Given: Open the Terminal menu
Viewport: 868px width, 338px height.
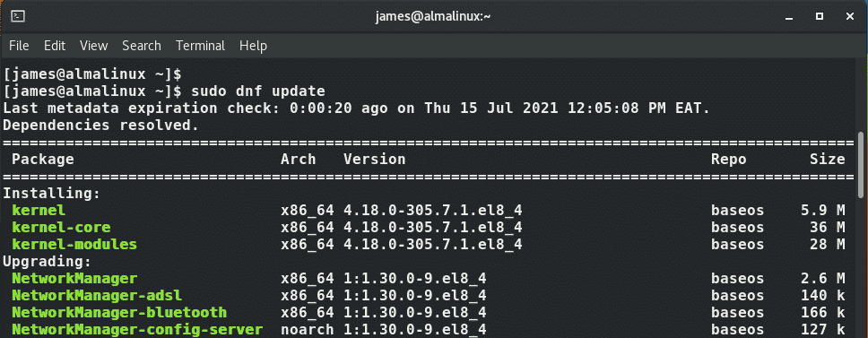Looking at the screenshot, I should pos(200,46).
